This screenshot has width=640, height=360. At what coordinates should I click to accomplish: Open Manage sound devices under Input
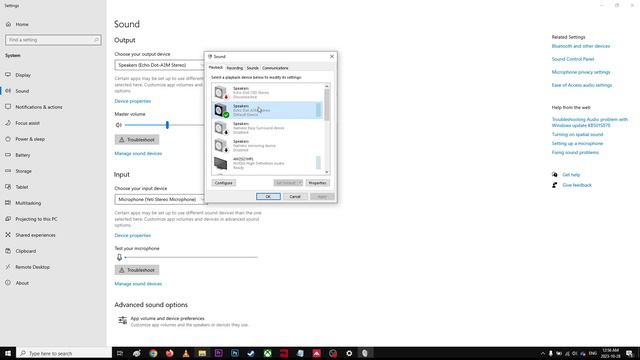point(138,284)
